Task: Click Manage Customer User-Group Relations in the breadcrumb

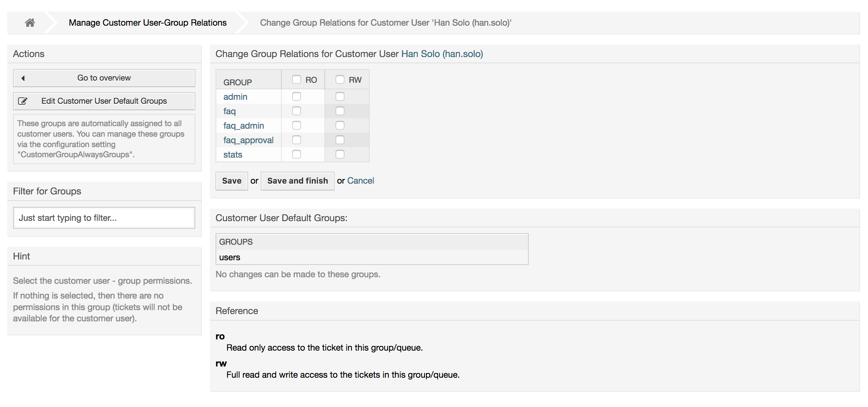Action: pos(147,22)
